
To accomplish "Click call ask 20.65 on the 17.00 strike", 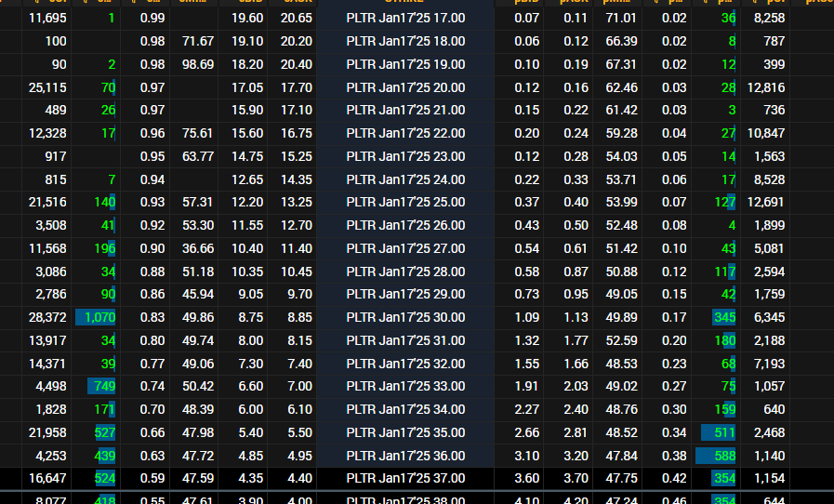I will [x=297, y=18].
